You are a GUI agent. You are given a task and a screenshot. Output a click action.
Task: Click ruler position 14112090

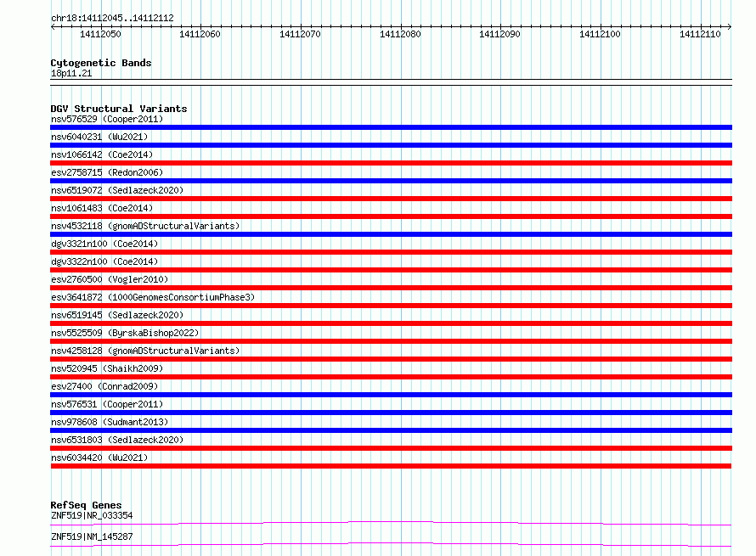tap(499, 34)
